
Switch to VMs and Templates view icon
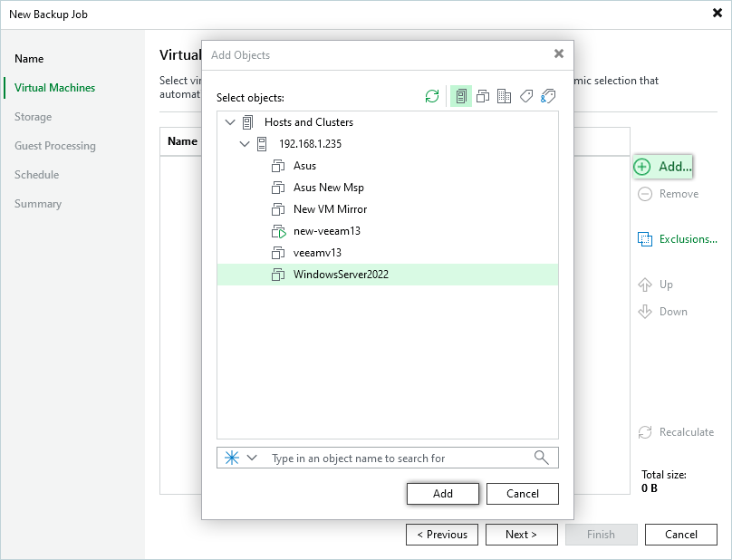[483, 96]
